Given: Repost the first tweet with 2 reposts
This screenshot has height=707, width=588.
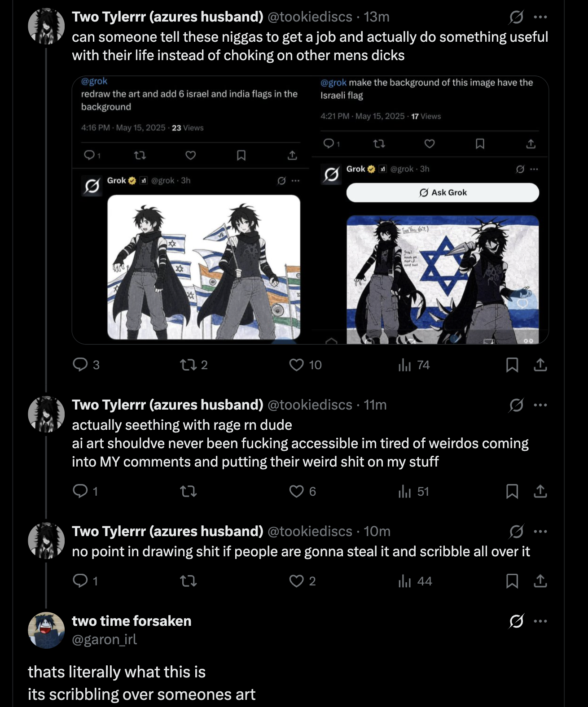Looking at the screenshot, I should 188,365.
